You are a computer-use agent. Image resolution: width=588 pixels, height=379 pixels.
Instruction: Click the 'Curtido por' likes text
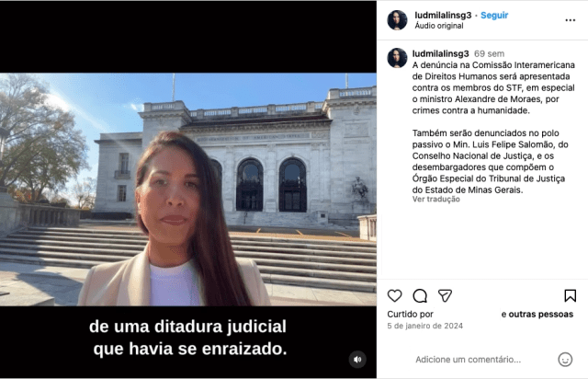point(411,314)
